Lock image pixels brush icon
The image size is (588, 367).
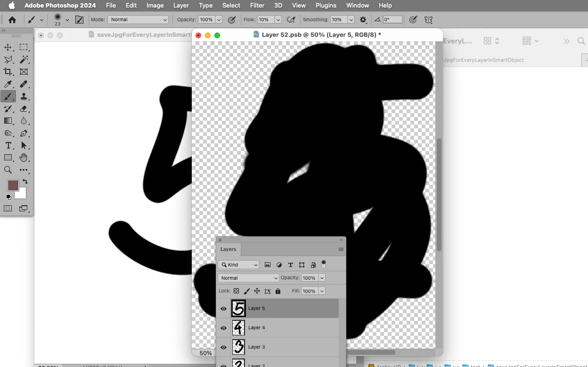pos(246,291)
